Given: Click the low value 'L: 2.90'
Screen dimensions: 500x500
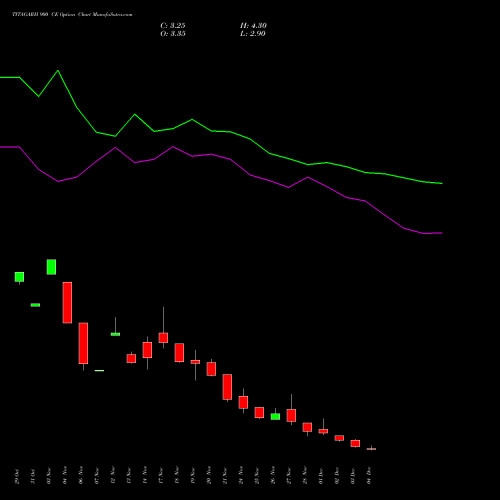Looking at the screenshot, I should (253, 33).
